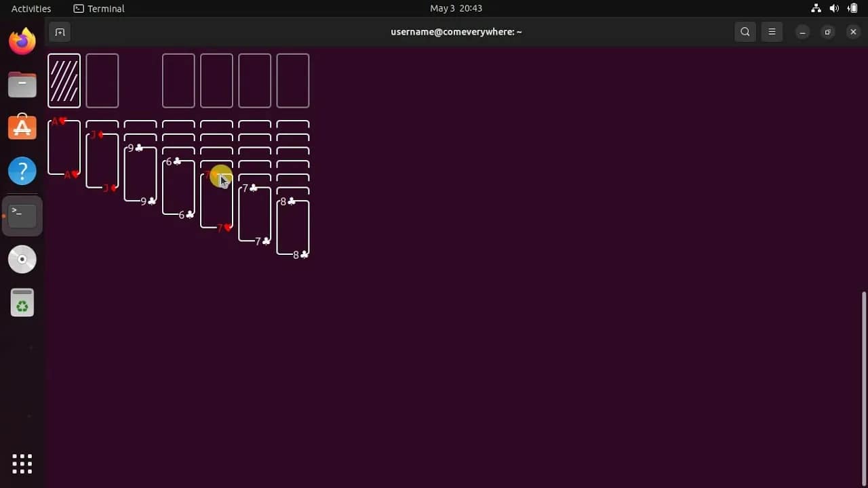The height and width of the screenshot is (488, 868).
Task: Click the Seven of Hearts
Action: 216,201
